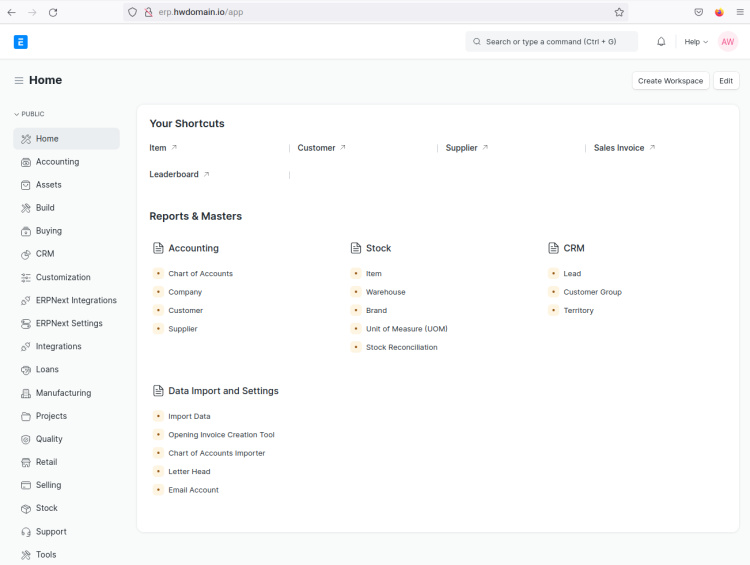This screenshot has height=565, width=750.
Task: Select Stock workspace from sidebar
Action: (46, 508)
